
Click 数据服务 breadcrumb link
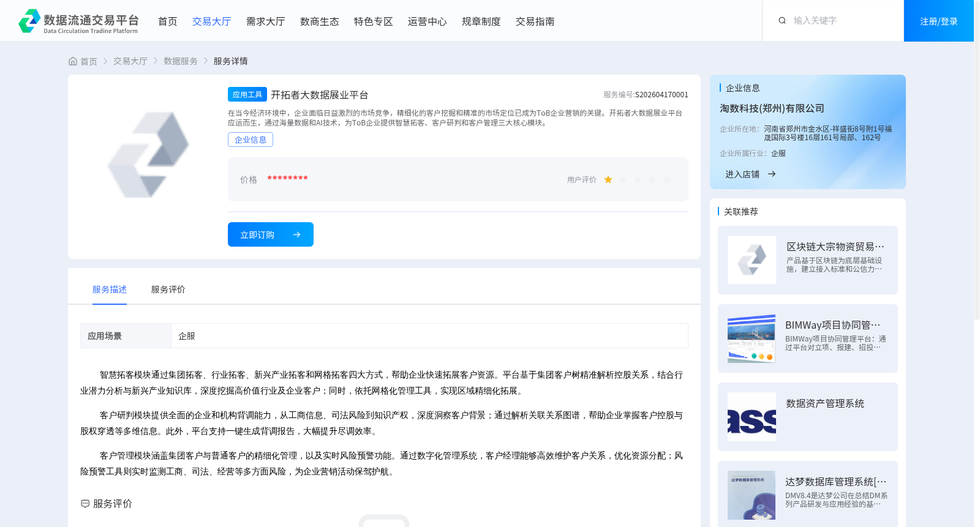181,61
